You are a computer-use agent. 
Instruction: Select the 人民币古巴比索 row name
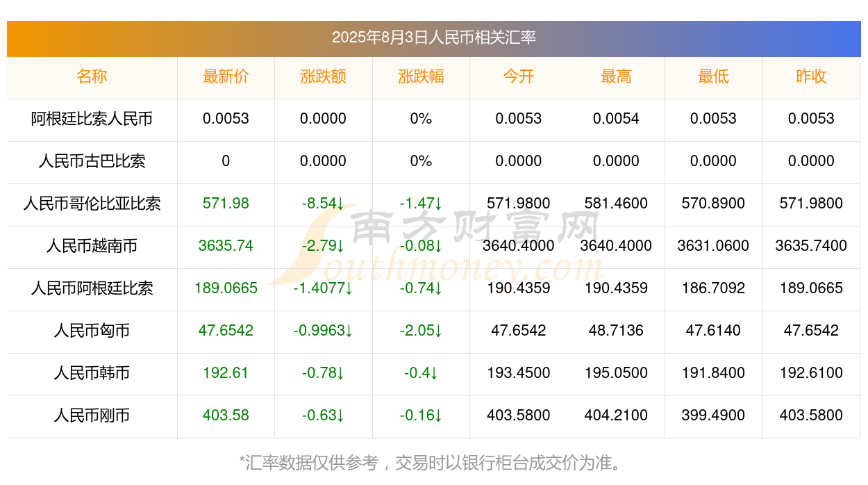coord(92,161)
